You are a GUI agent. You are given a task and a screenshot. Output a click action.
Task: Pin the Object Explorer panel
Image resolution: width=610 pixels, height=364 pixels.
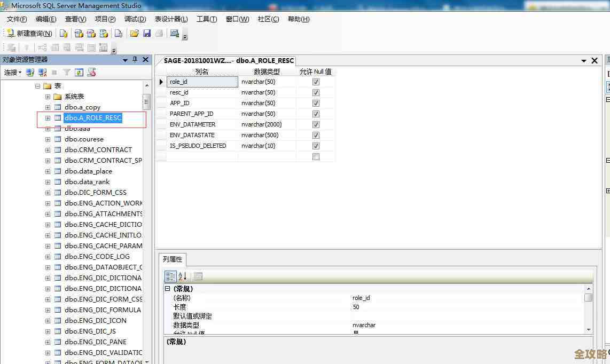click(135, 60)
